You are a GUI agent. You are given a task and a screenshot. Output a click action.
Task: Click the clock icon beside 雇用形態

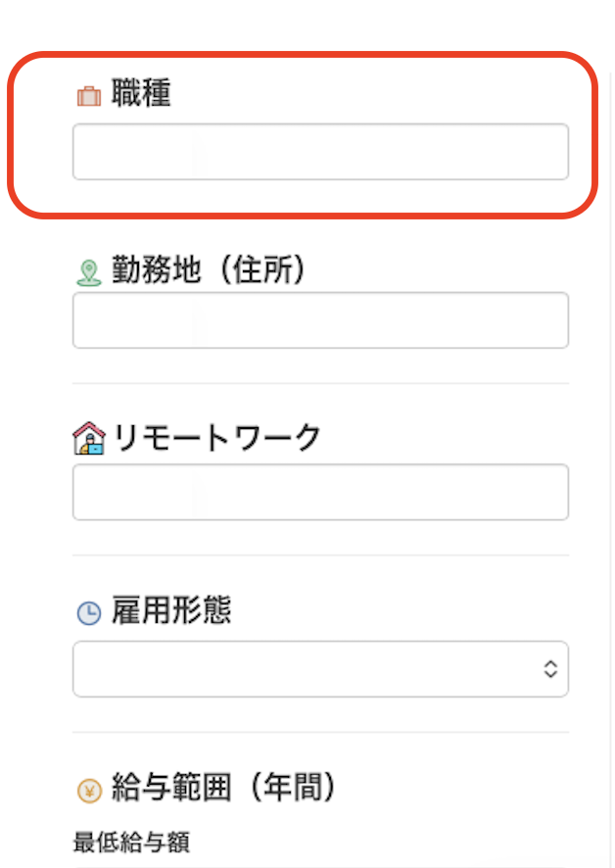88,613
